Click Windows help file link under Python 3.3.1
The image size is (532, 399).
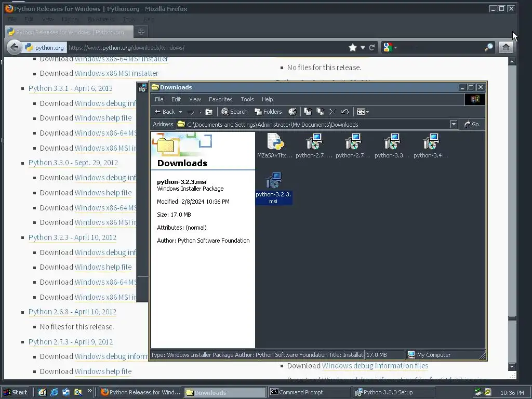[x=103, y=118]
